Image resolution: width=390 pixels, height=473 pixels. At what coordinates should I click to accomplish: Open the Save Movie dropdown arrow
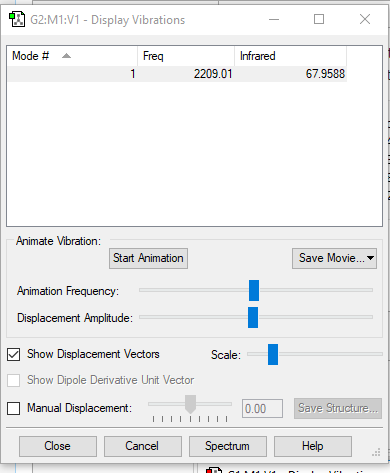370,258
